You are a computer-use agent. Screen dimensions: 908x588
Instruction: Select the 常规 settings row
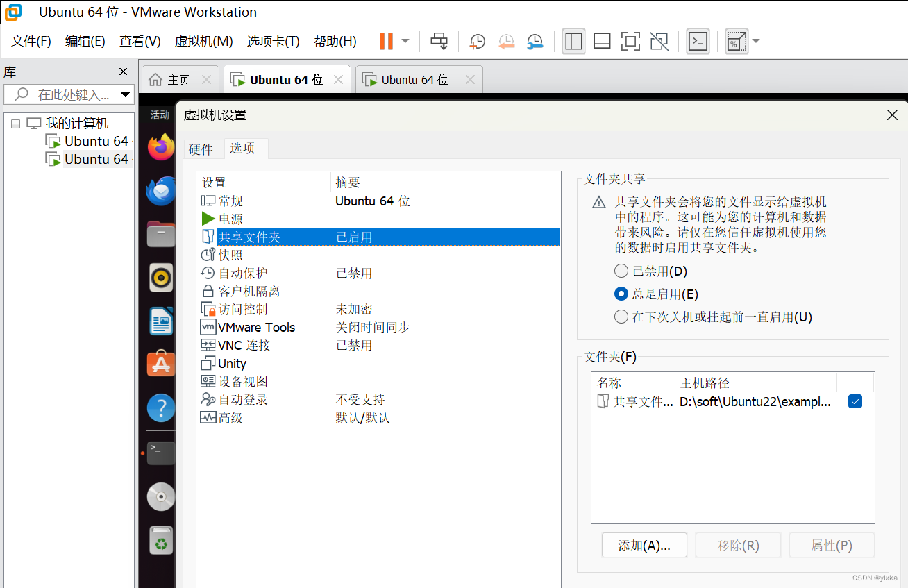coord(378,201)
